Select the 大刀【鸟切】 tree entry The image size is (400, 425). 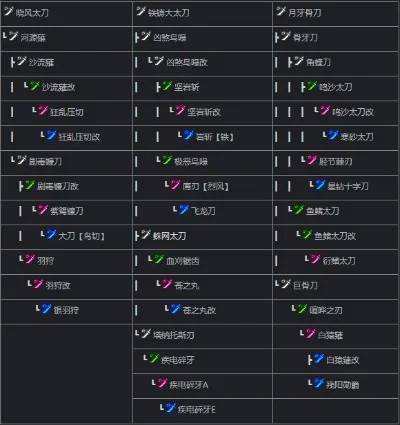coord(81,236)
